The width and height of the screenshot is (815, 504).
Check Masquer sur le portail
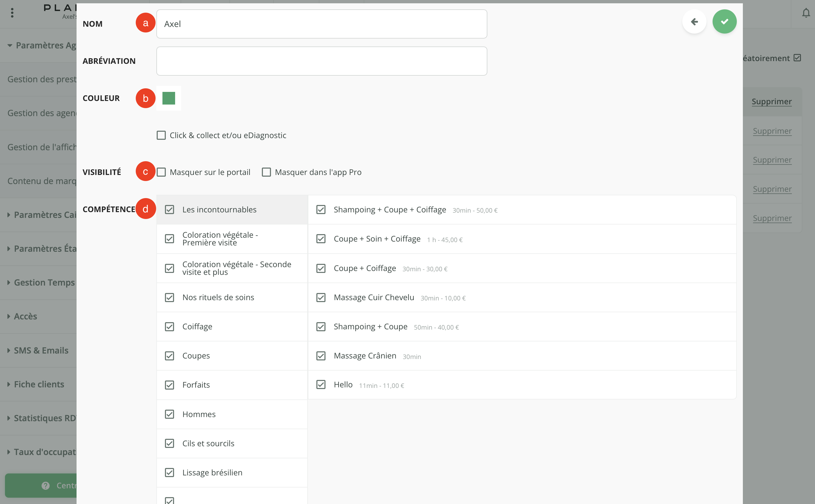(x=161, y=172)
